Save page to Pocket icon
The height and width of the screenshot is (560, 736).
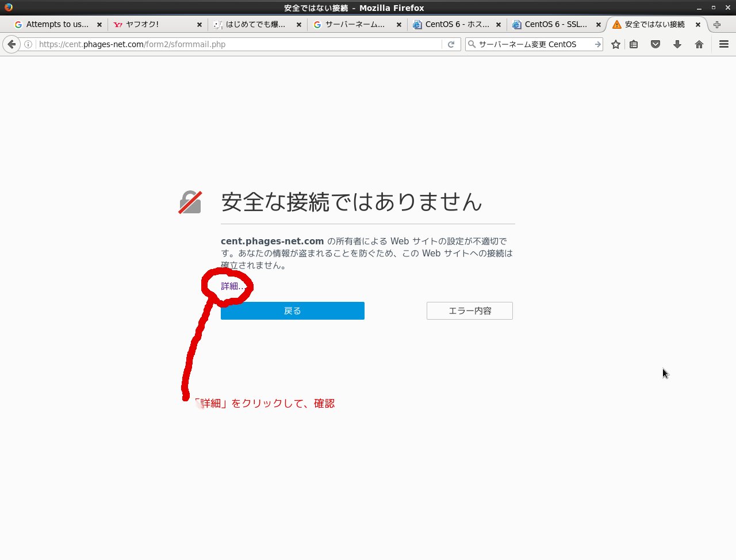pyautogui.click(x=655, y=44)
